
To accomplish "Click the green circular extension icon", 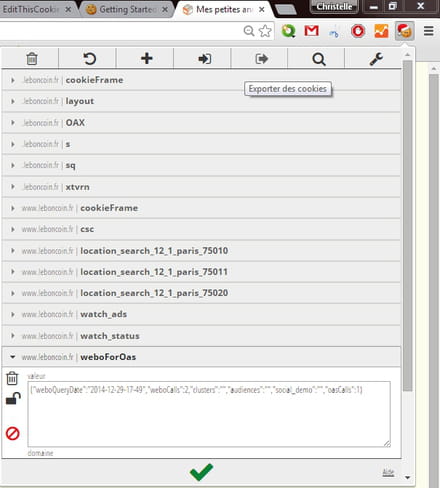I will (x=288, y=31).
